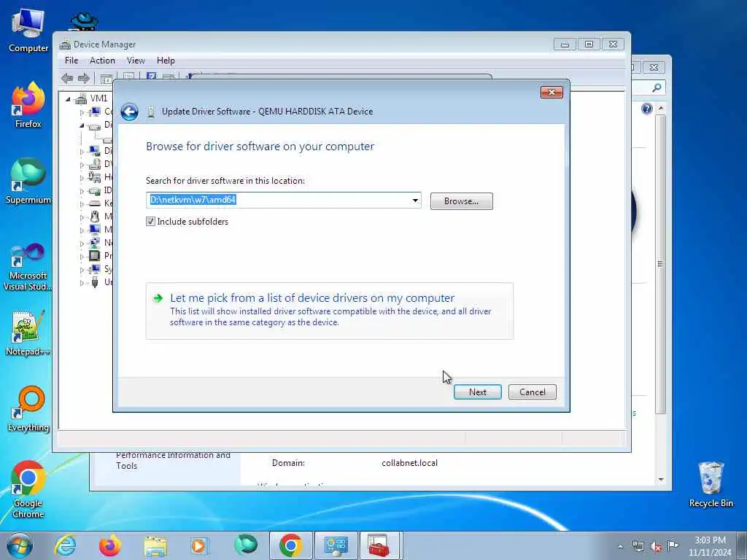The width and height of the screenshot is (747, 560).
Task: Open the Help menu
Action: pyautogui.click(x=166, y=61)
